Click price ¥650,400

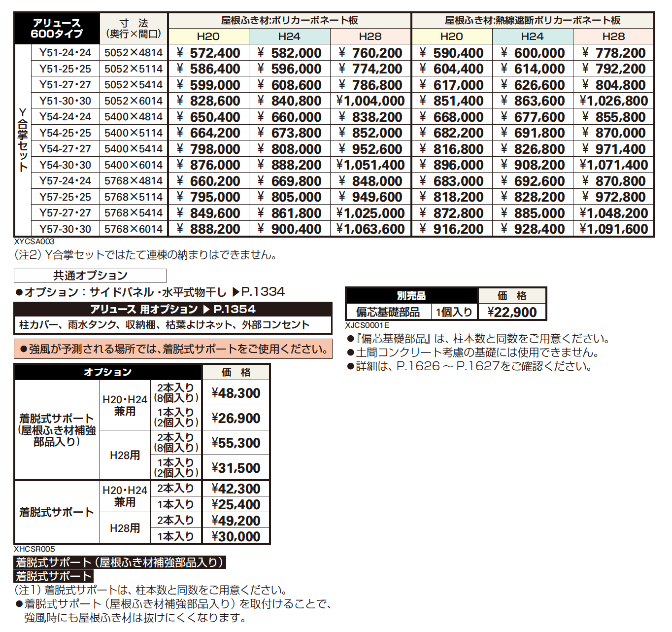[208, 117]
